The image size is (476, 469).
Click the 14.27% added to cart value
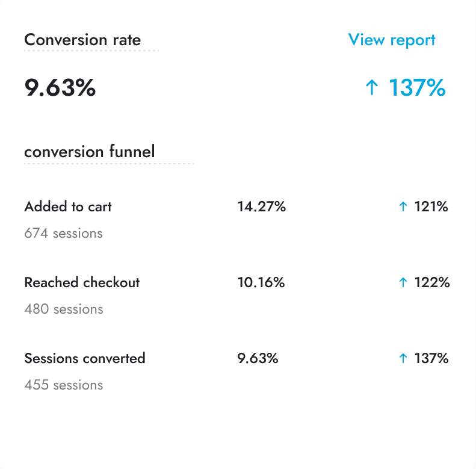[x=261, y=207]
